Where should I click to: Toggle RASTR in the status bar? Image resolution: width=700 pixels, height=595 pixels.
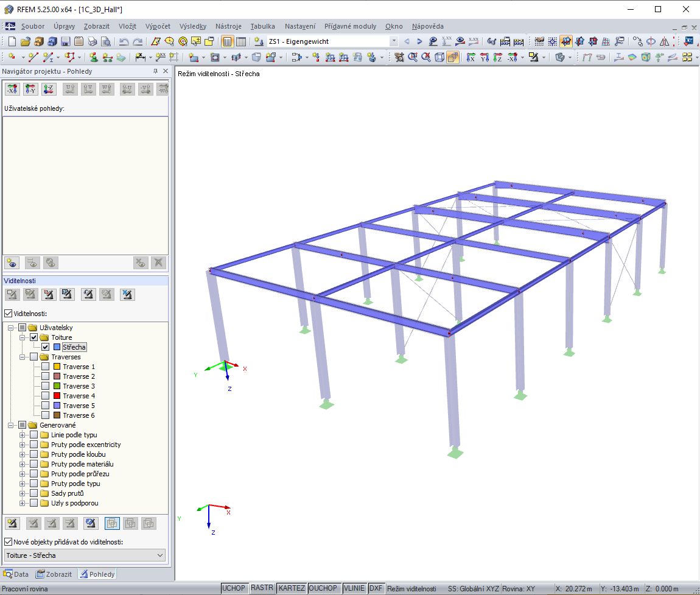(262, 588)
